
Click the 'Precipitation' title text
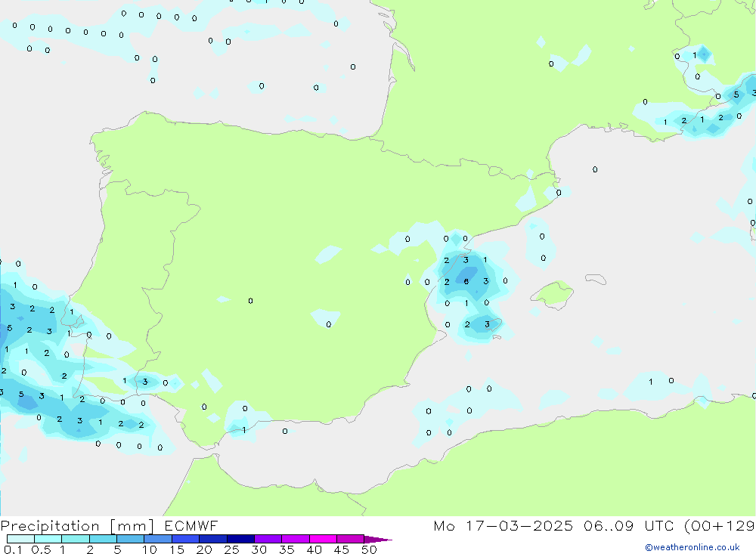[50, 526]
